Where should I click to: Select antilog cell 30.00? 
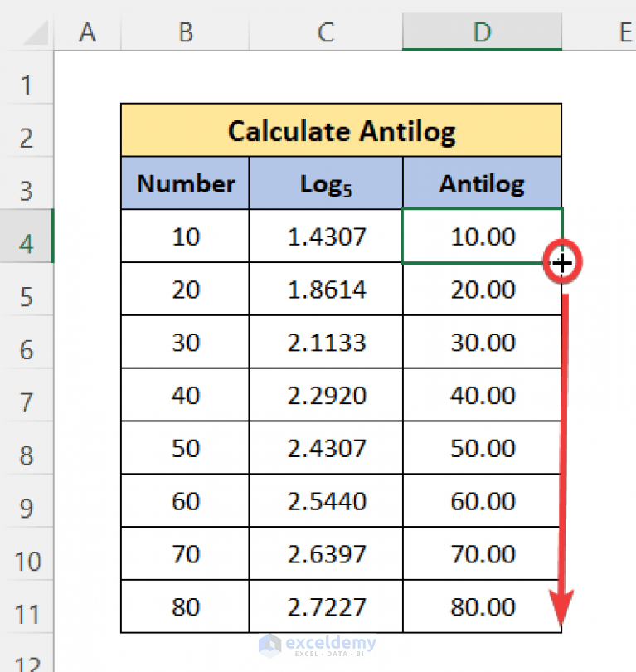tap(483, 342)
